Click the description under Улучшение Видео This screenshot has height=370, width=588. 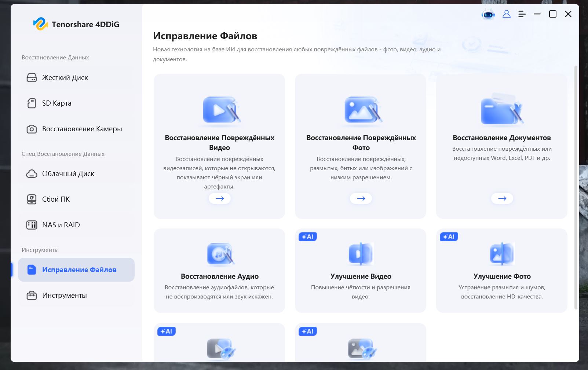tap(361, 292)
